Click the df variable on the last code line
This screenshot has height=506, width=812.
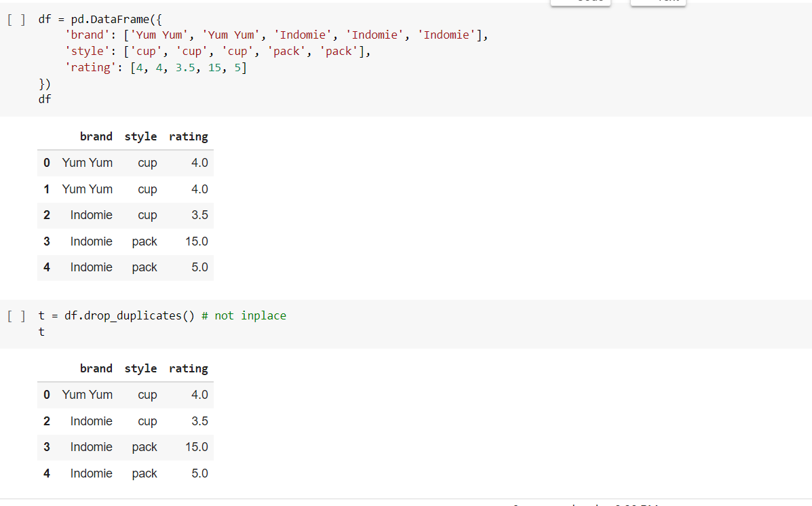(x=44, y=98)
